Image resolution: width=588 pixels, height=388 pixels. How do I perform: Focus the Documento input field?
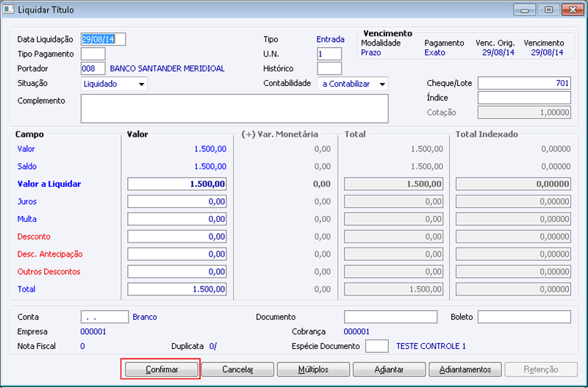pos(391,317)
